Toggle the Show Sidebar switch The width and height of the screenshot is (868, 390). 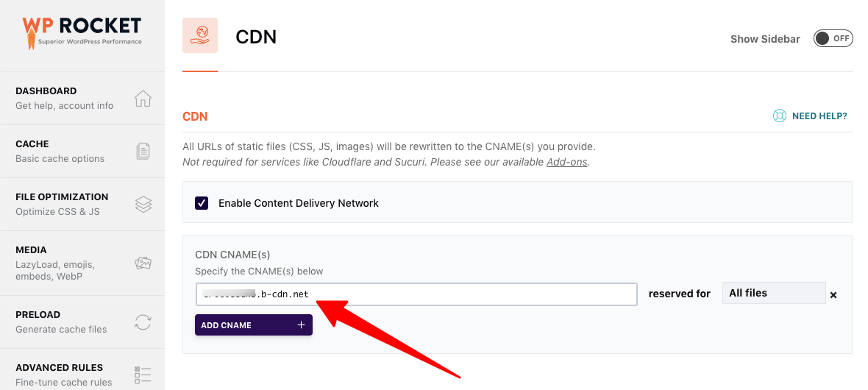point(833,39)
